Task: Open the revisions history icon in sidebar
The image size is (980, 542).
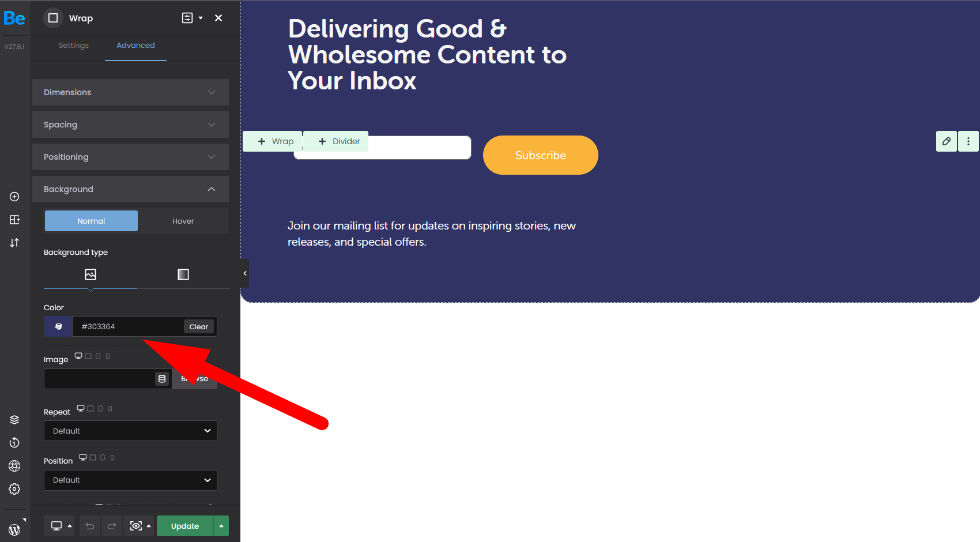Action: pyautogui.click(x=14, y=443)
